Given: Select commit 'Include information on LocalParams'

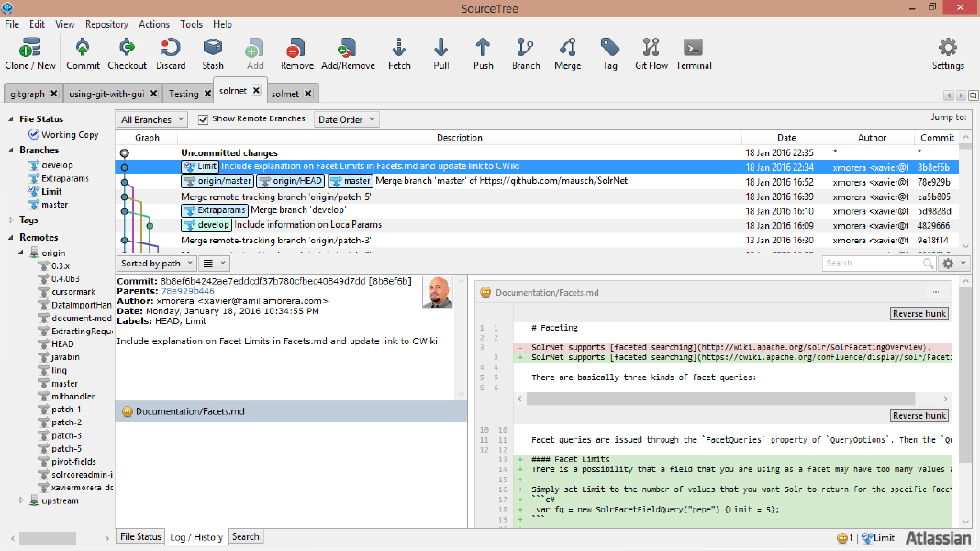Looking at the screenshot, I should pyautogui.click(x=537, y=225).
